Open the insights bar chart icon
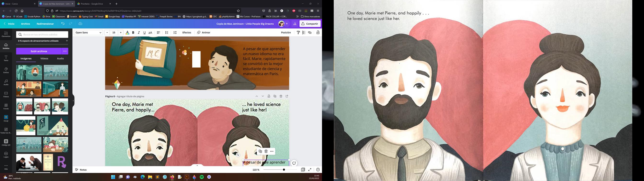The image size is (644, 181). pos(295,24)
